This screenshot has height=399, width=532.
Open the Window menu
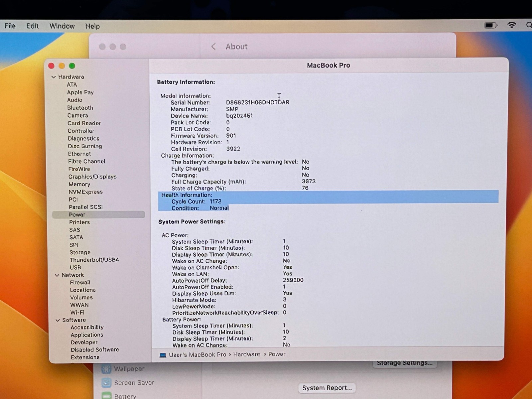[62, 26]
